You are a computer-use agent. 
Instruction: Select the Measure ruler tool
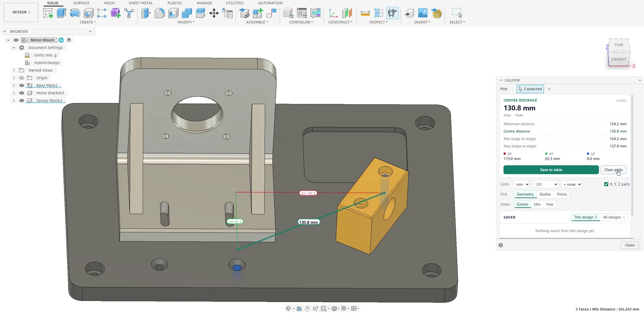(365, 13)
